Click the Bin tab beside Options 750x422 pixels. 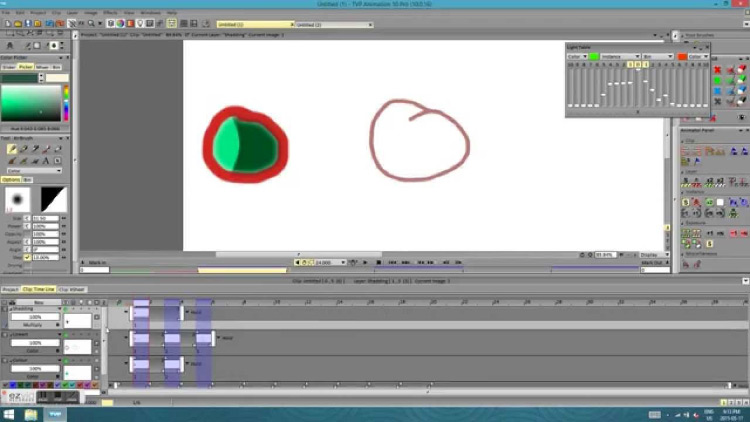point(27,180)
